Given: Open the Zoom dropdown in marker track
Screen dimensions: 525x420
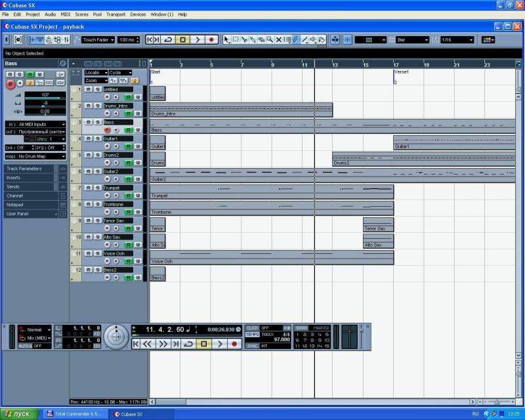Looking at the screenshot, I should pos(96,81).
